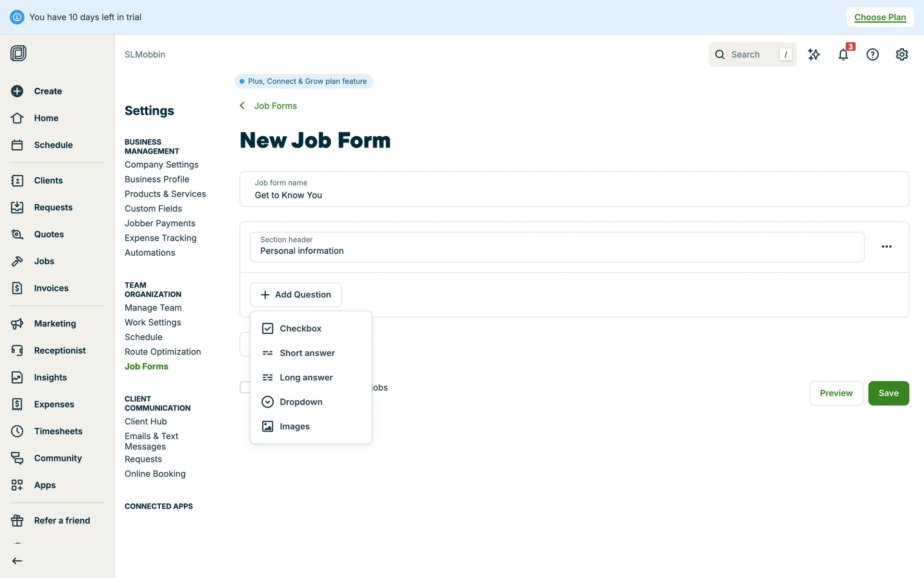
Task: Click the Jobber logo icon
Action: point(18,53)
